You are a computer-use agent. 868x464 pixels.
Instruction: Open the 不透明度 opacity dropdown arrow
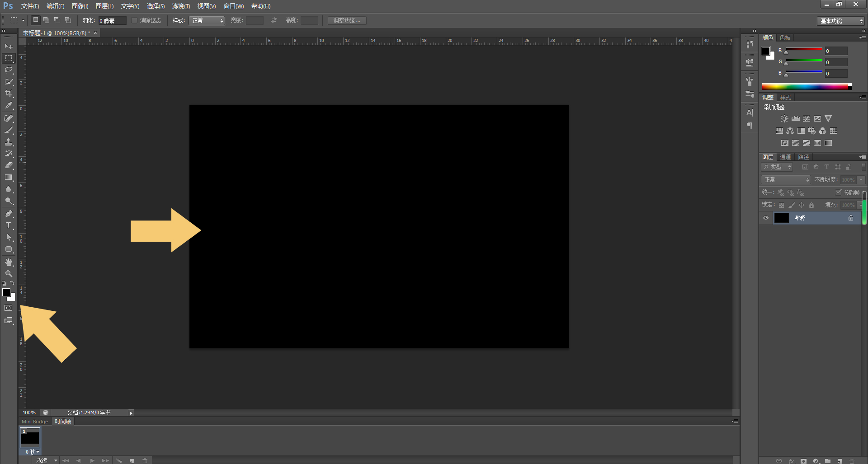861,180
